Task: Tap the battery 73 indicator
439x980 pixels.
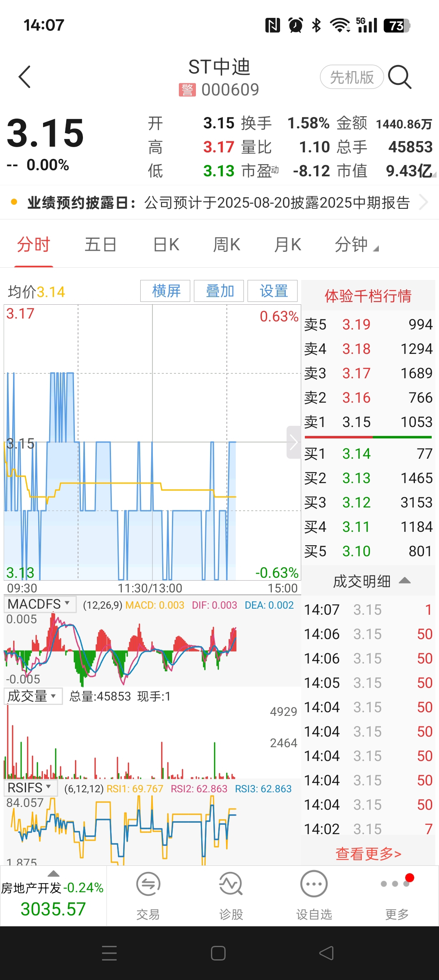Action: pyautogui.click(x=397, y=26)
